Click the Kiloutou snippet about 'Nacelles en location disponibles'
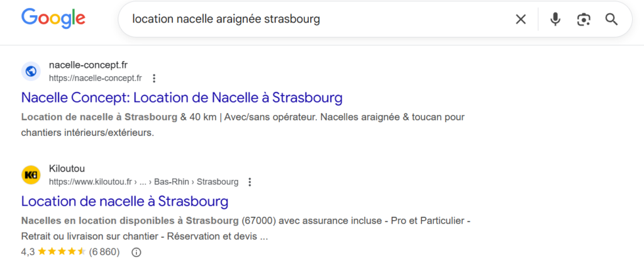The width and height of the screenshot is (644, 276). coord(245,229)
